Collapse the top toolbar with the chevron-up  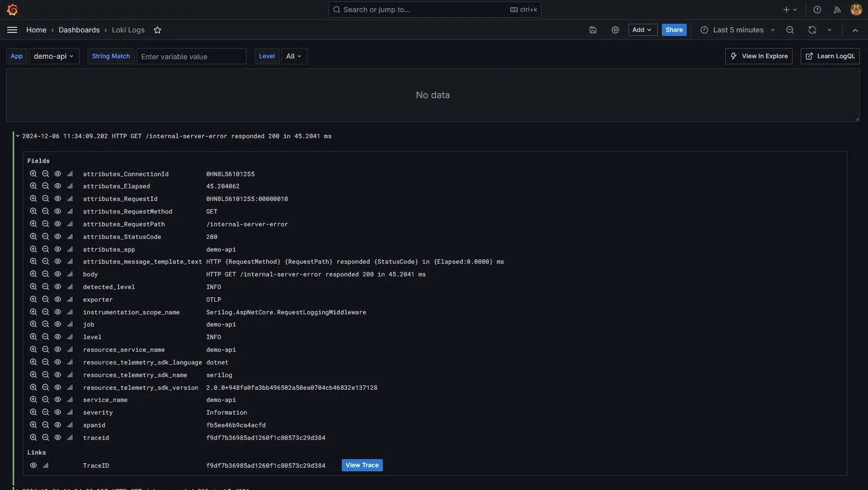(855, 30)
